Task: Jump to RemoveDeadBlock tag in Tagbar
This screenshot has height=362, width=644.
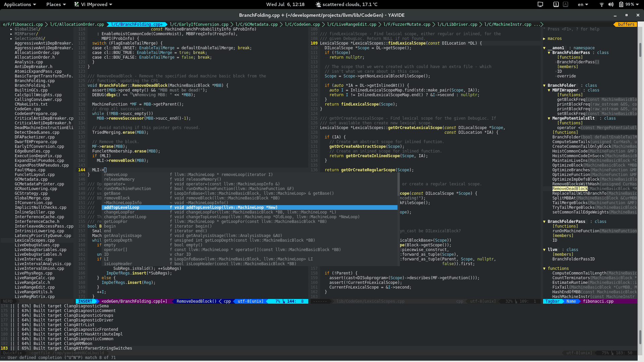Action: [570, 189]
